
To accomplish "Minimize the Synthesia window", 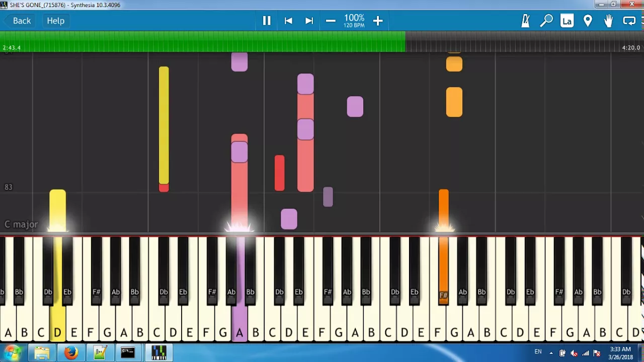I will (600, 5).
